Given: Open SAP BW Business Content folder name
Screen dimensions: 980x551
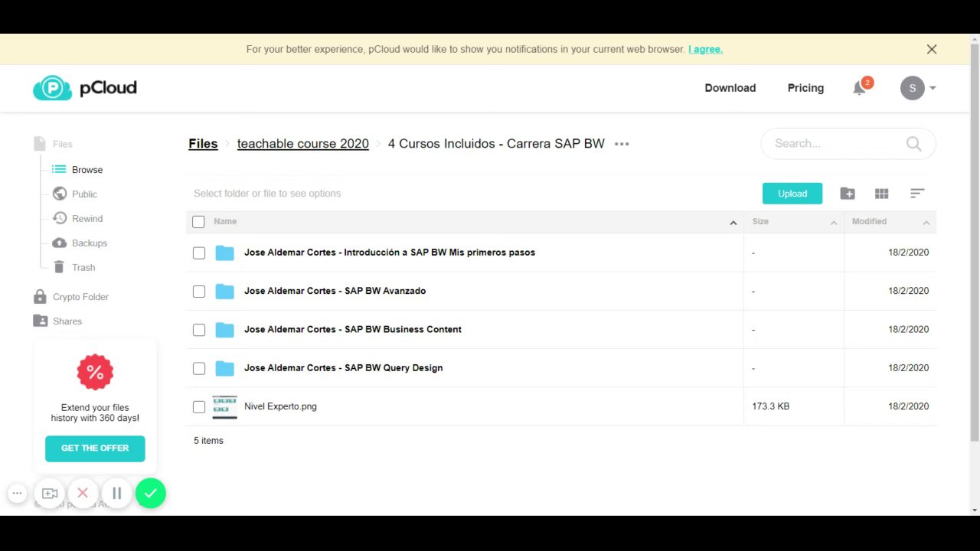Looking at the screenshot, I should coord(353,330).
